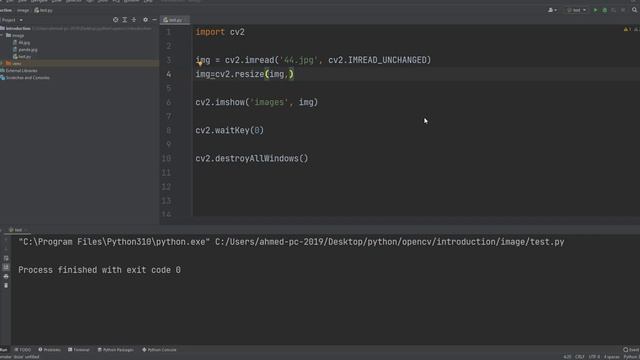Click the warning triangle inspection indicator
The image size is (640, 360).
click(626, 29)
